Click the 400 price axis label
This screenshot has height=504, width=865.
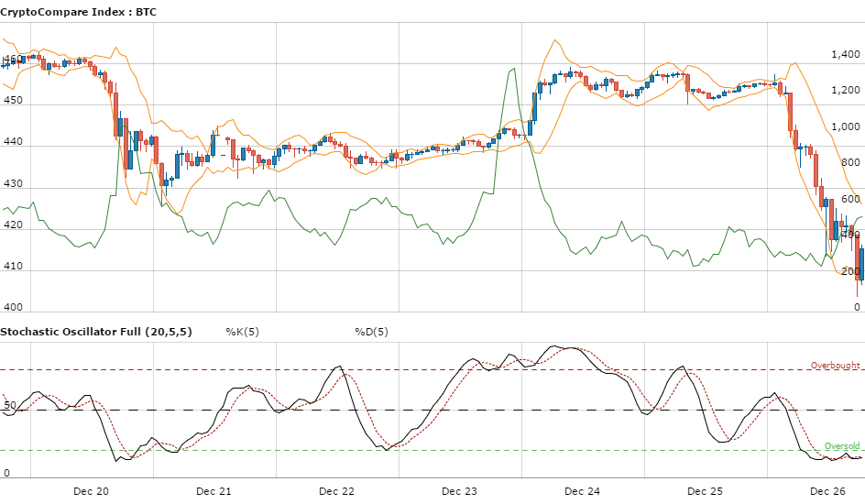point(13,307)
